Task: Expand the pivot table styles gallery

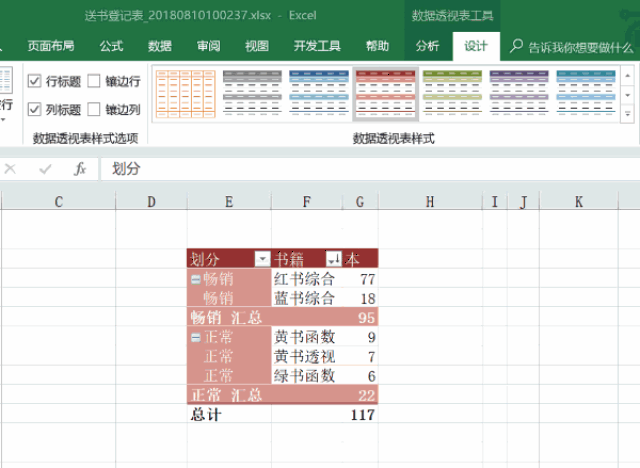Action: tap(628, 114)
